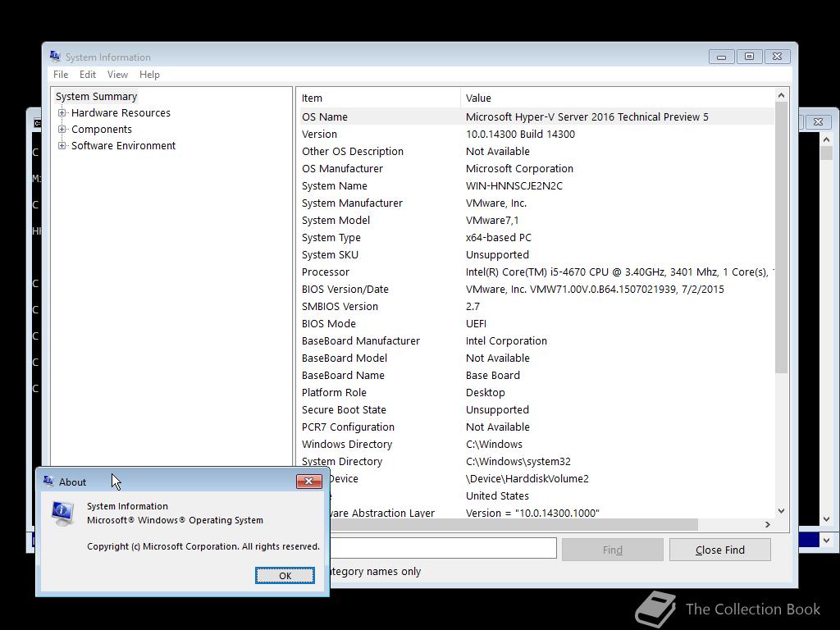Viewport: 840px width, 630px height.
Task: Click the value x64-based PC
Action: pyautogui.click(x=499, y=237)
